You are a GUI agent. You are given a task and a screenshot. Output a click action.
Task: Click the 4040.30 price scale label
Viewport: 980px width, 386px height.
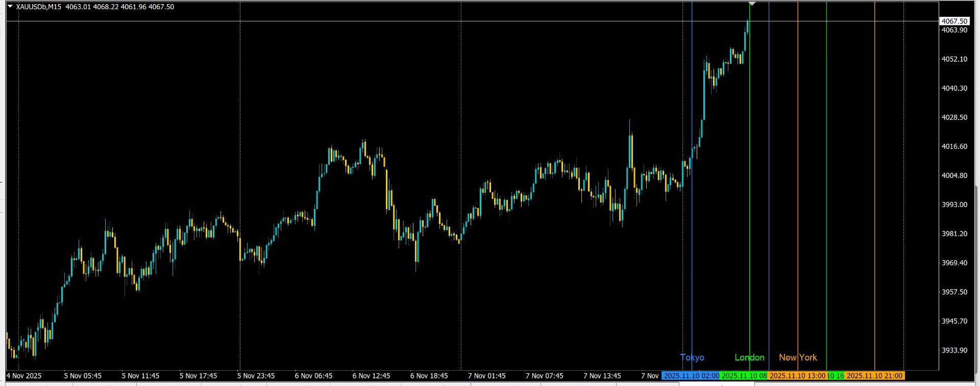[x=954, y=88]
